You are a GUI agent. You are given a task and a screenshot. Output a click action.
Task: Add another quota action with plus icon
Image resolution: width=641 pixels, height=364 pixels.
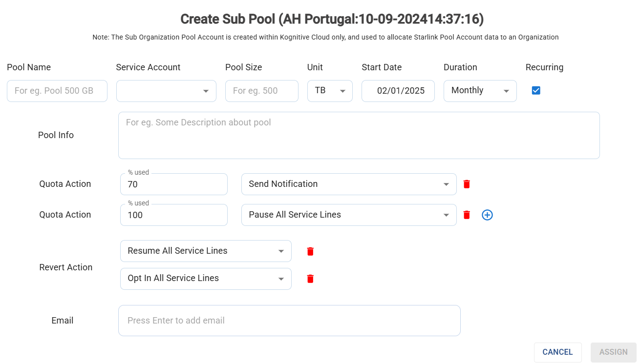tap(487, 215)
